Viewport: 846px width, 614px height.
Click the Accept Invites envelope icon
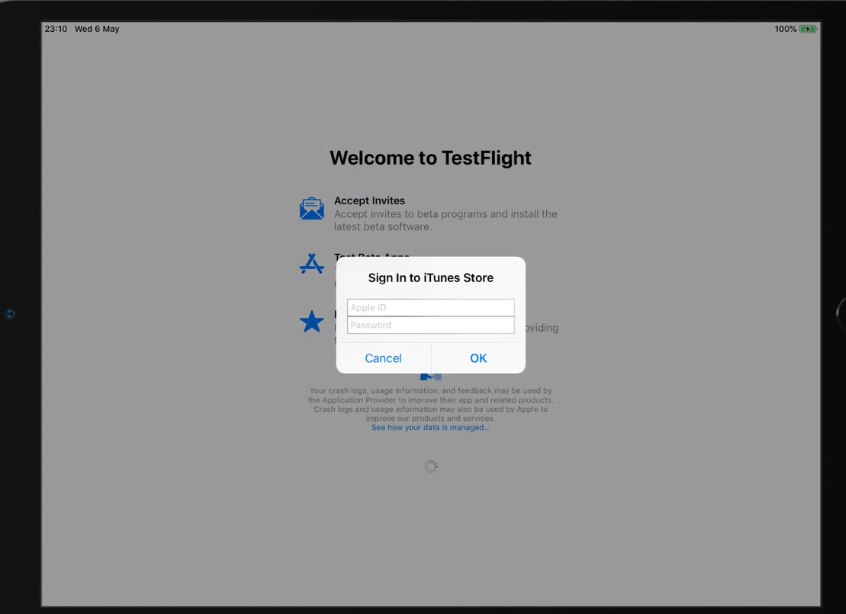(x=312, y=209)
